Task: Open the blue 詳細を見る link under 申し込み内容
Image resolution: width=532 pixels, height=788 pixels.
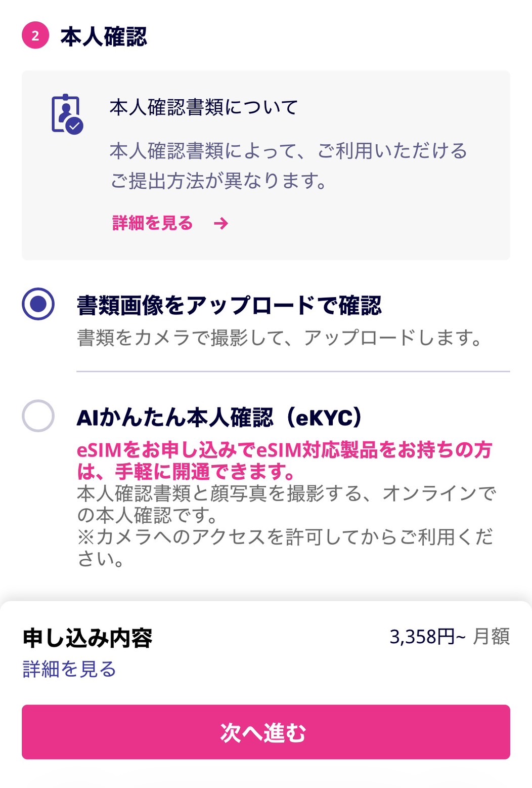Action: point(69,669)
